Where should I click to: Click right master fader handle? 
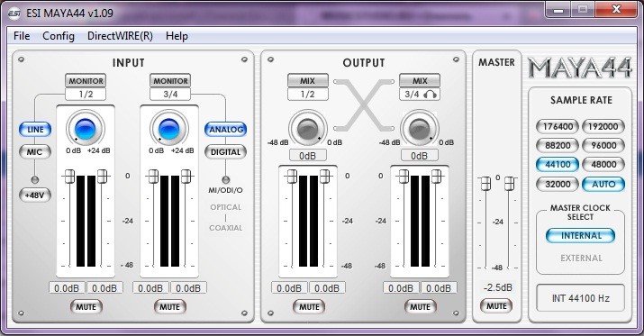pyautogui.click(x=509, y=183)
